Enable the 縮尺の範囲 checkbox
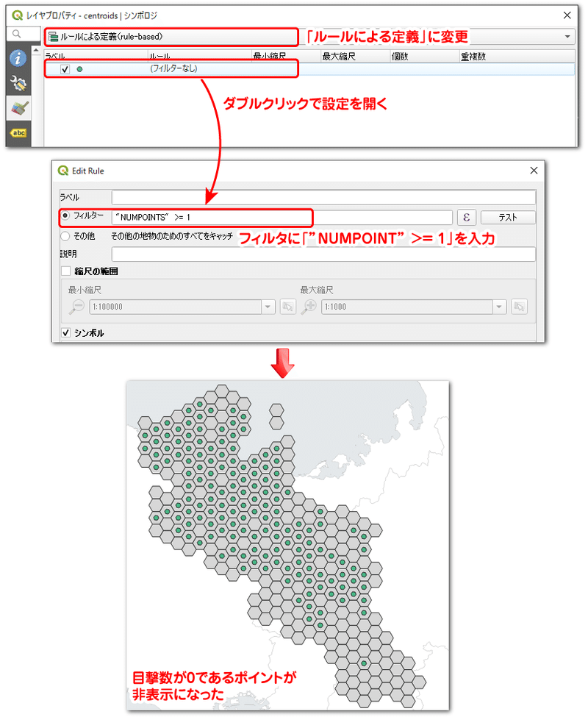The width and height of the screenshot is (588, 717). tap(66, 271)
